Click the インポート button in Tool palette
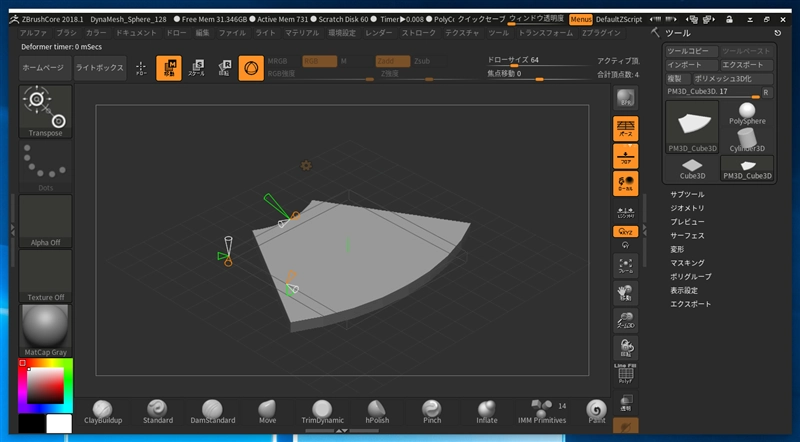Viewport: 800px width, 442px height. tap(692, 65)
